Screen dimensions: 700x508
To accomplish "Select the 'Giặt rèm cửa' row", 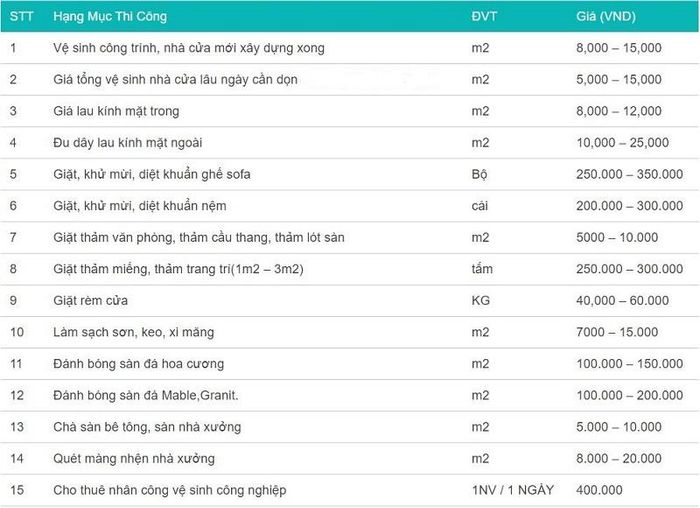I will (x=350, y=300).
